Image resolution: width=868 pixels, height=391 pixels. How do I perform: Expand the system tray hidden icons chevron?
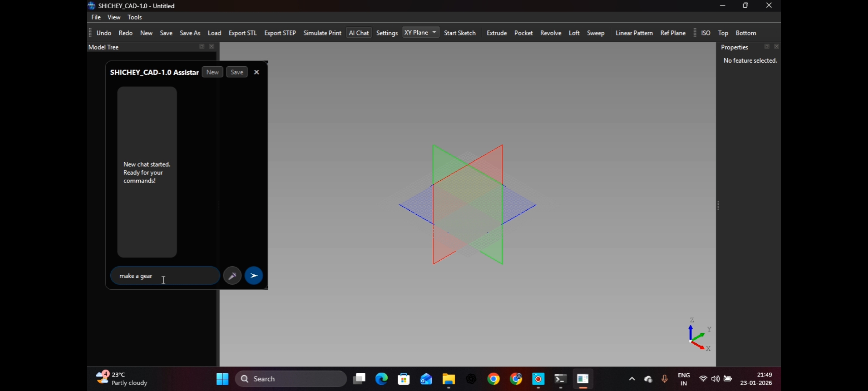point(632,379)
